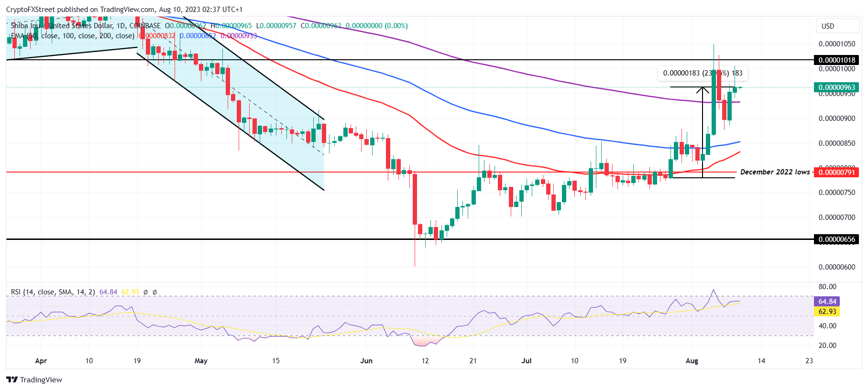Click the Jul label on time axis
Screen dimensions: 868x390
pyautogui.click(x=527, y=361)
